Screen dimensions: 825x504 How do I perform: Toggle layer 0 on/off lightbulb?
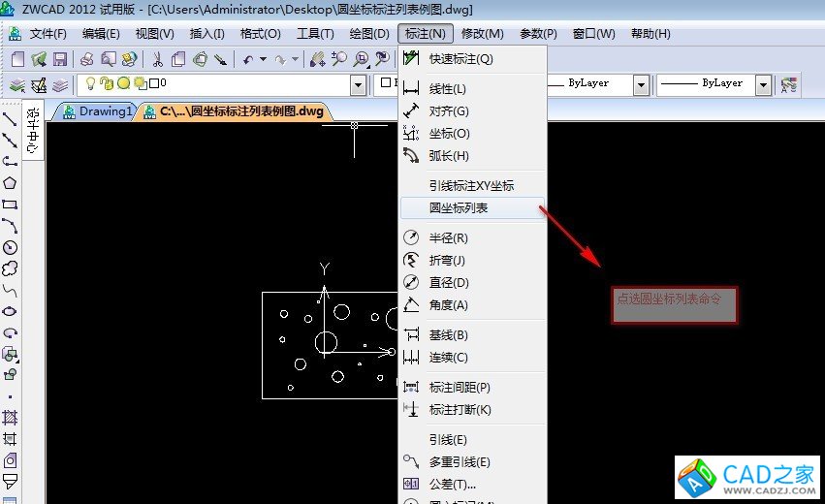(x=90, y=83)
